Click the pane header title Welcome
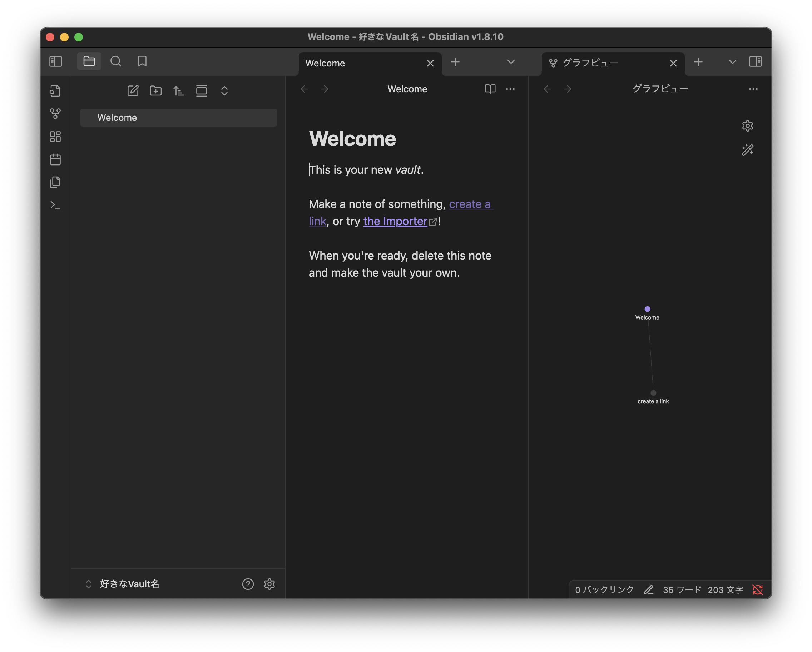The image size is (812, 652). pos(407,89)
